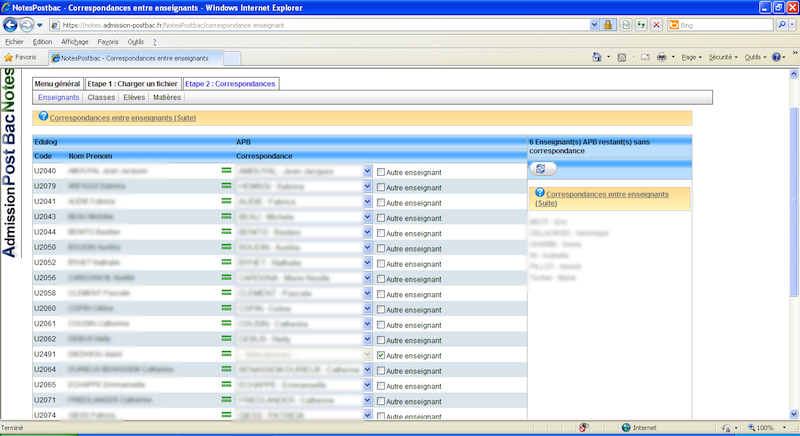Click the green equals icon in row U2040
Image resolution: width=800 pixels, height=436 pixels.
(226, 172)
